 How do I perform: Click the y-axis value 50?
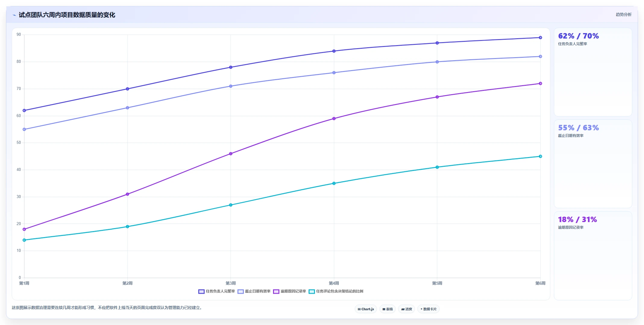[19, 143]
